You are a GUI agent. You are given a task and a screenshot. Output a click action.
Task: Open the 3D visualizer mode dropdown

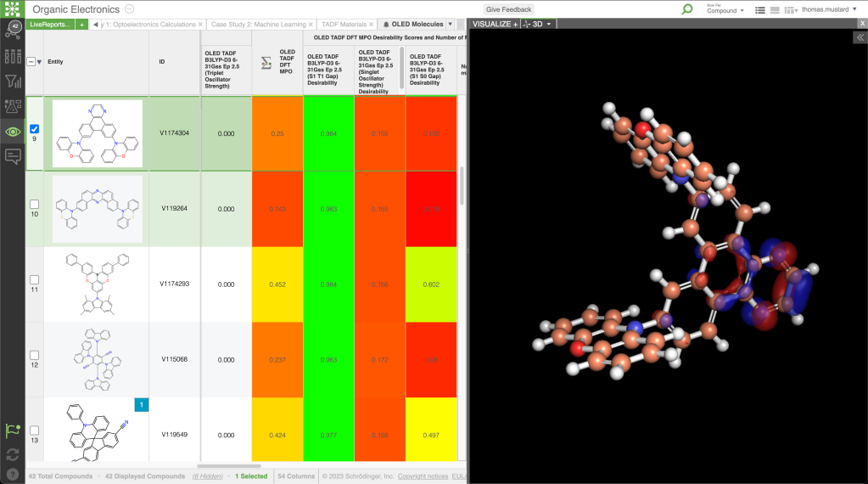click(x=537, y=24)
